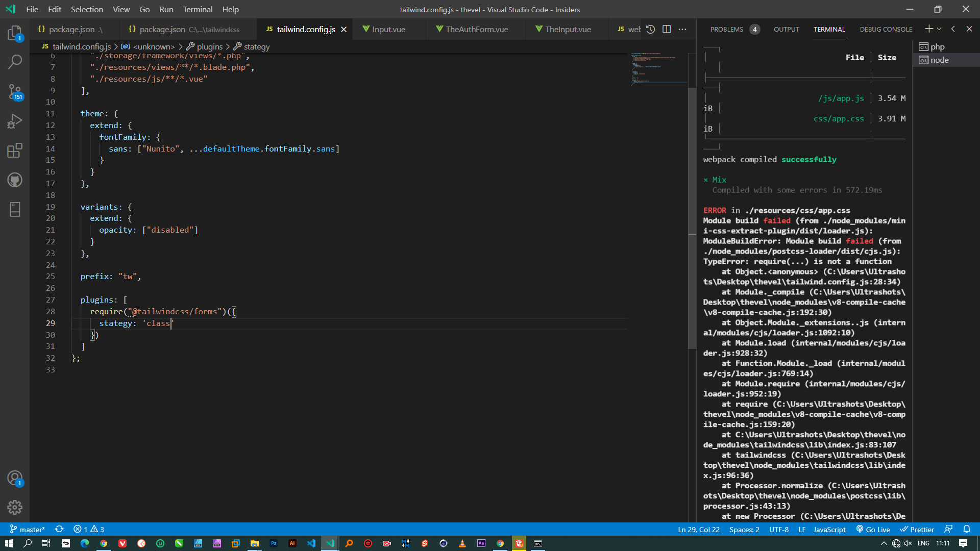This screenshot has height=551, width=980.
Task: Open Source Control view with 151 changes
Action: (x=15, y=92)
